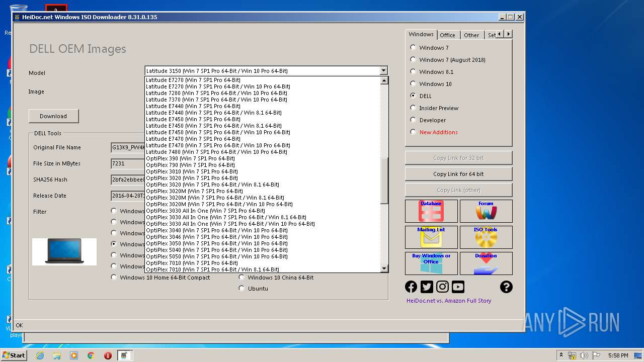Switch to the Other tab
This screenshot has width=644, height=362.
click(471, 35)
